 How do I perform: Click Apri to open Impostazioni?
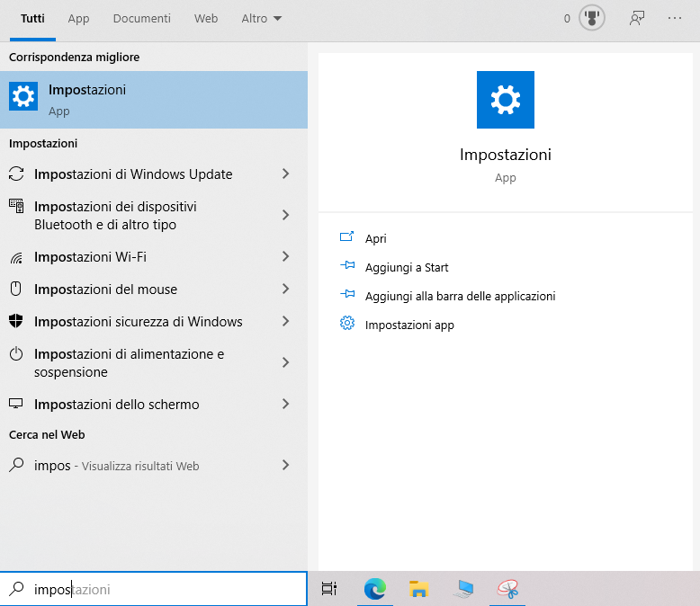pos(375,238)
